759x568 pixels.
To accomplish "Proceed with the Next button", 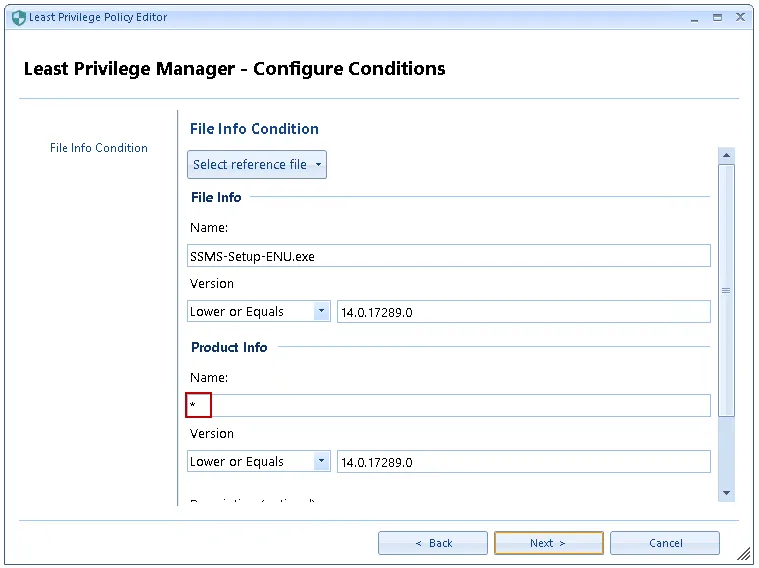I will tap(548, 543).
